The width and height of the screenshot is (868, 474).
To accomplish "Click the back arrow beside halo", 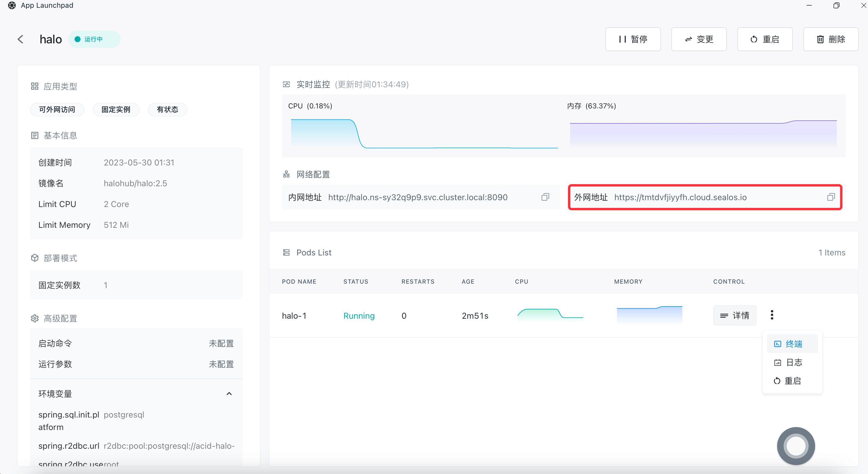I will pyautogui.click(x=20, y=39).
